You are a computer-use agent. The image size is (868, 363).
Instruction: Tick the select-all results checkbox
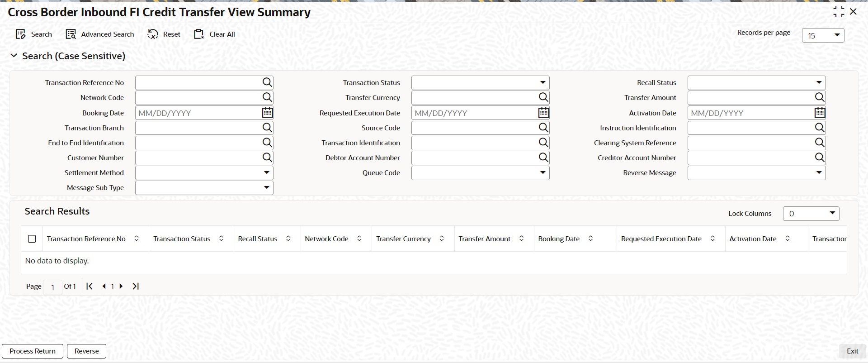coord(32,239)
